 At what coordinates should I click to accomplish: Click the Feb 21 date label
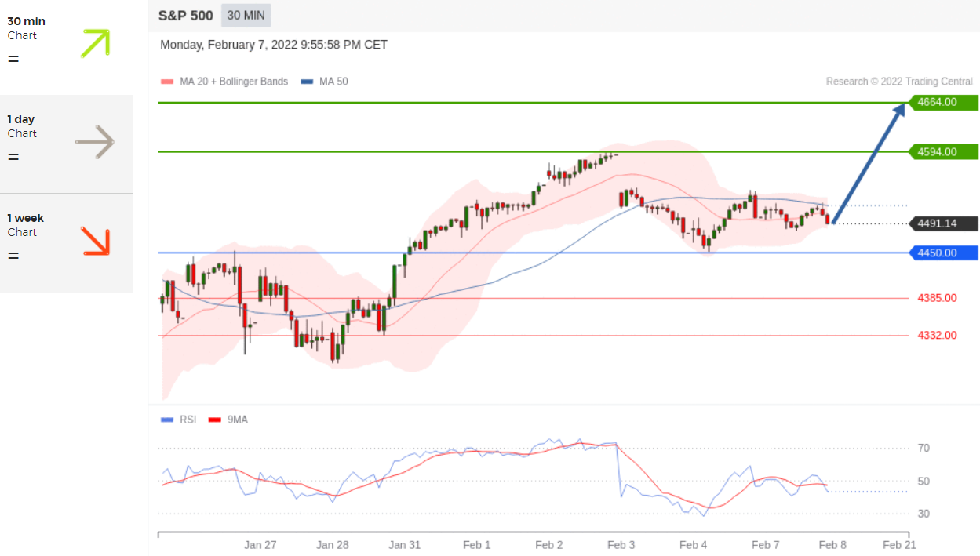(x=898, y=544)
